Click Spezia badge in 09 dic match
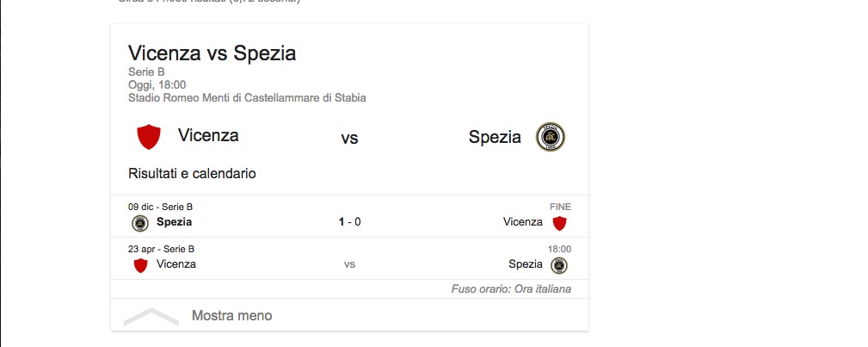Viewport: 868px width, 347px height. pyautogui.click(x=139, y=223)
